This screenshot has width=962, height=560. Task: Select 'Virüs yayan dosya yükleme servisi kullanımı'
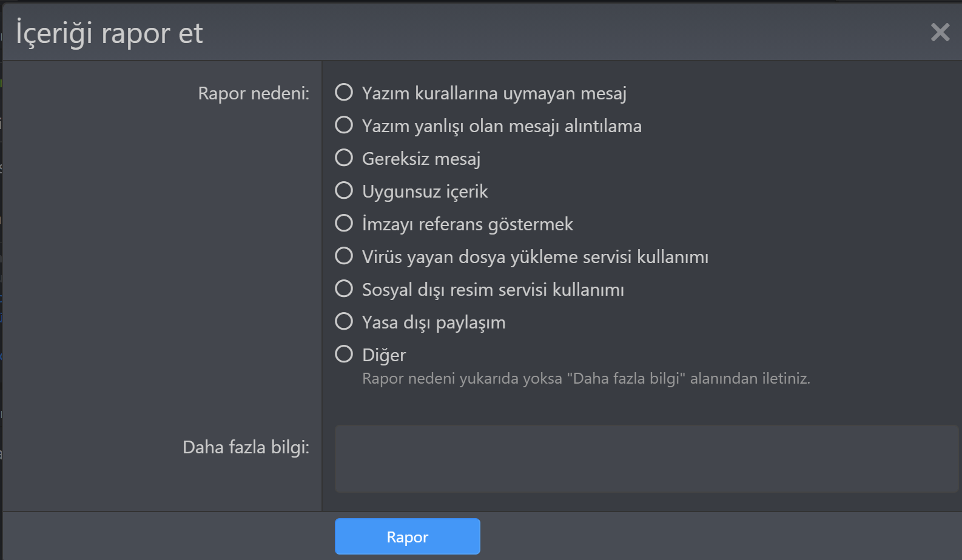click(344, 255)
